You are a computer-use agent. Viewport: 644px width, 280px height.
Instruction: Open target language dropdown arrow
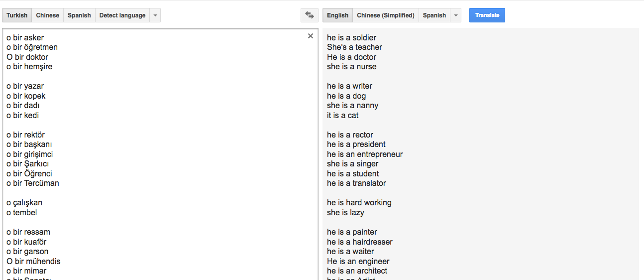tap(456, 15)
